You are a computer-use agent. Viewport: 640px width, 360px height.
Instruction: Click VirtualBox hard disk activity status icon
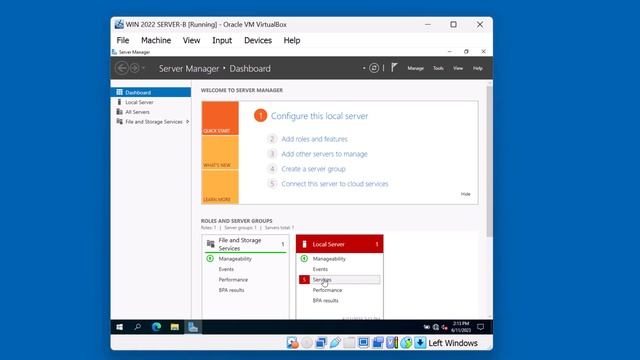pyautogui.click(x=292, y=343)
